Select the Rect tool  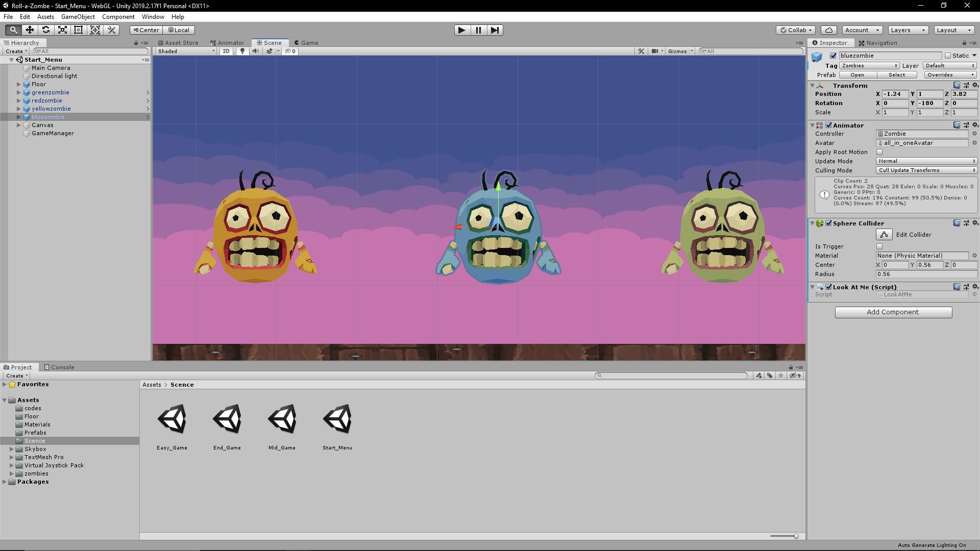click(79, 30)
